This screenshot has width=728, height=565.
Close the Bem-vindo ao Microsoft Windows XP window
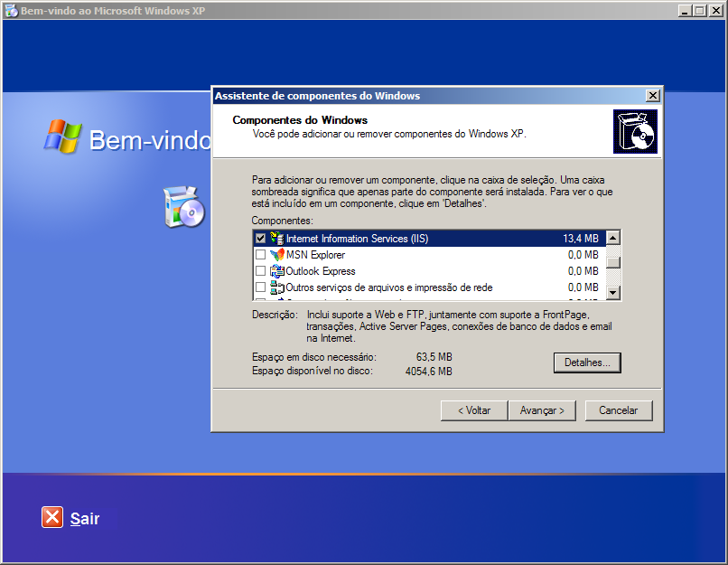tap(716, 10)
